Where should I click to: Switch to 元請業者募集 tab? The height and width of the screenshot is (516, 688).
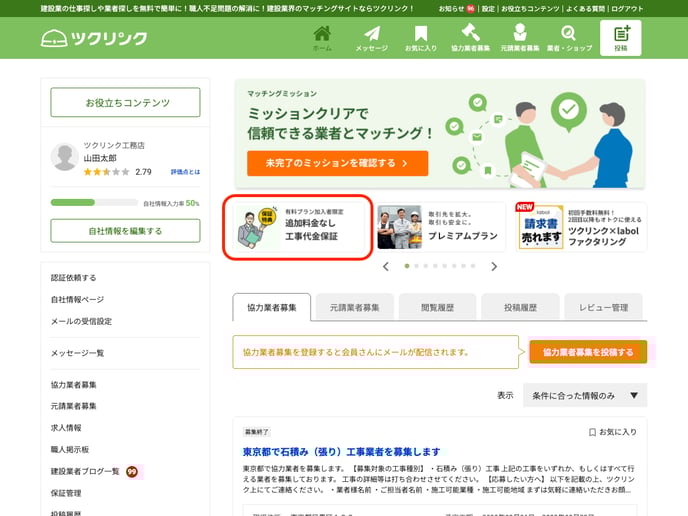355,308
